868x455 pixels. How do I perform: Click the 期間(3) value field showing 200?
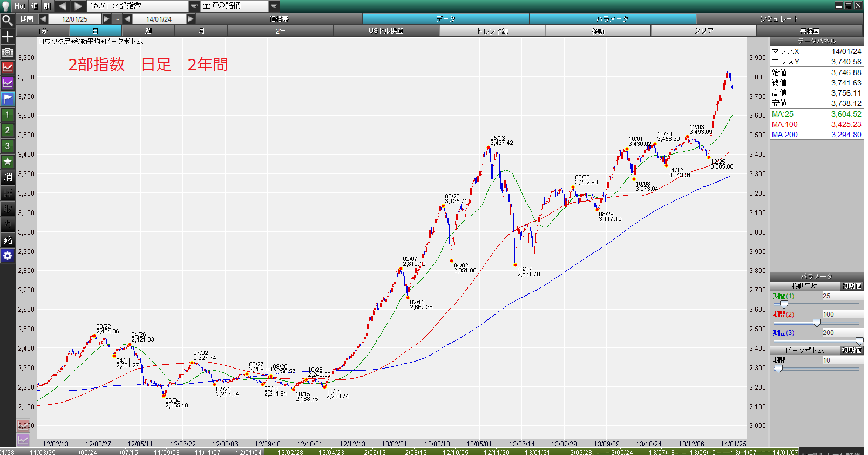842,333
